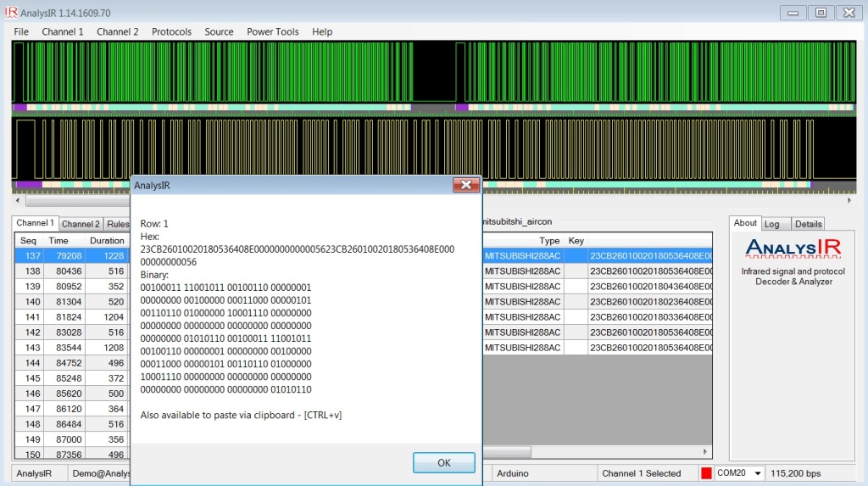
Task: Select row with Seq 145
Action: (72, 378)
